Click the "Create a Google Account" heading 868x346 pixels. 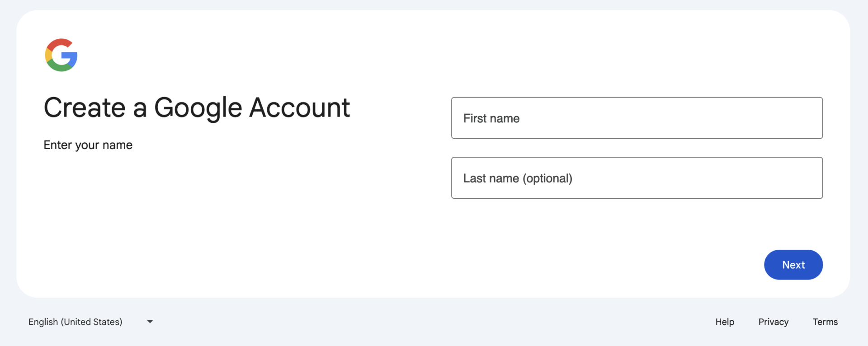(x=197, y=108)
